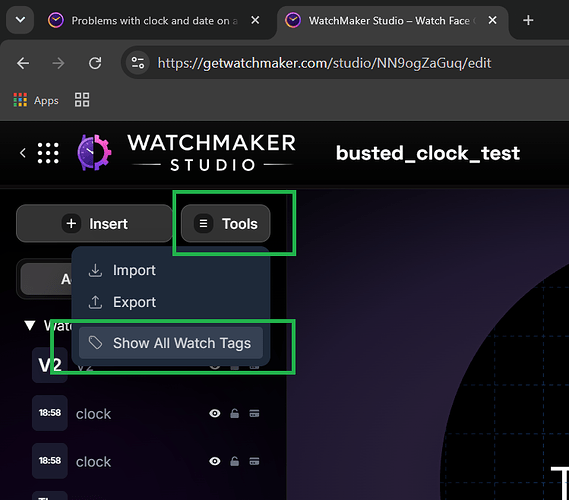The height and width of the screenshot is (500, 569).
Task: Toggle lock on the first clock layer
Action: coord(234,413)
